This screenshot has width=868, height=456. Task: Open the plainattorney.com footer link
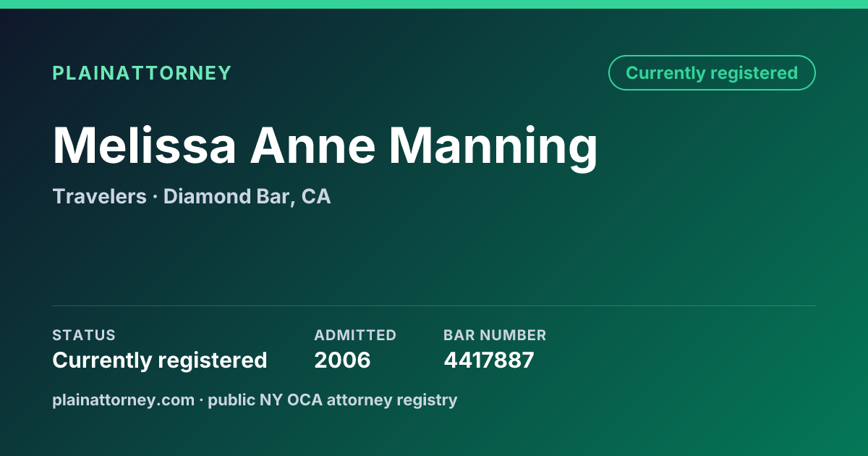[123, 400]
